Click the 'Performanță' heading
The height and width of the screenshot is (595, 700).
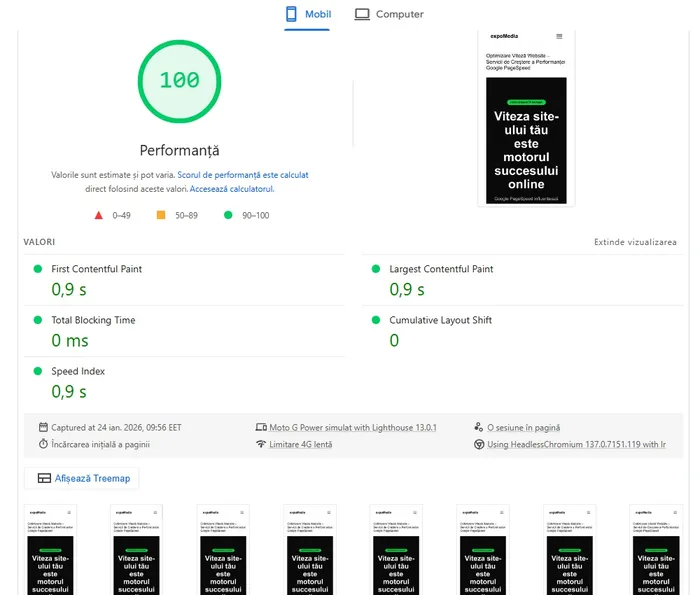179,150
